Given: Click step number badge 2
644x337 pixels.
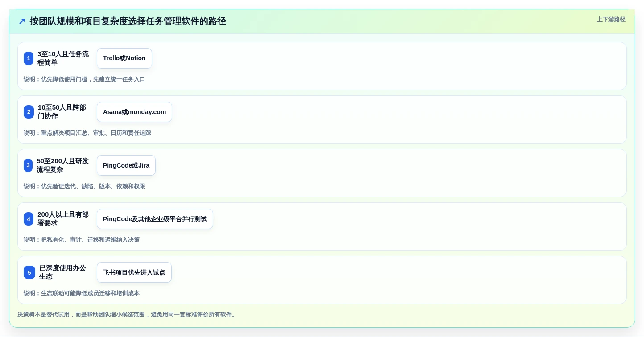Looking at the screenshot, I should coord(29,112).
